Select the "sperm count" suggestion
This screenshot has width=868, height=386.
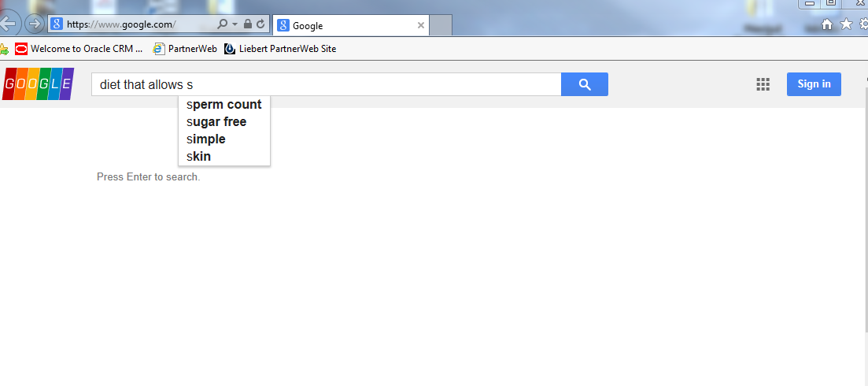224,105
